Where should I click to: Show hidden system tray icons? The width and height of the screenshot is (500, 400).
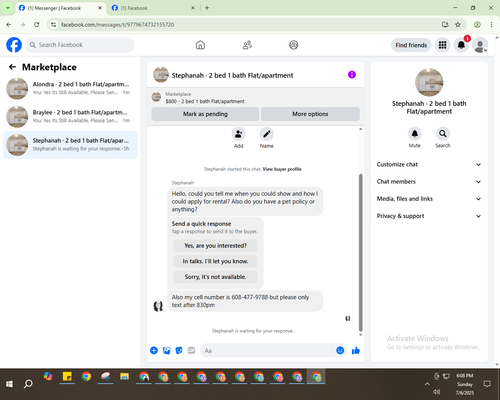(x=427, y=384)
